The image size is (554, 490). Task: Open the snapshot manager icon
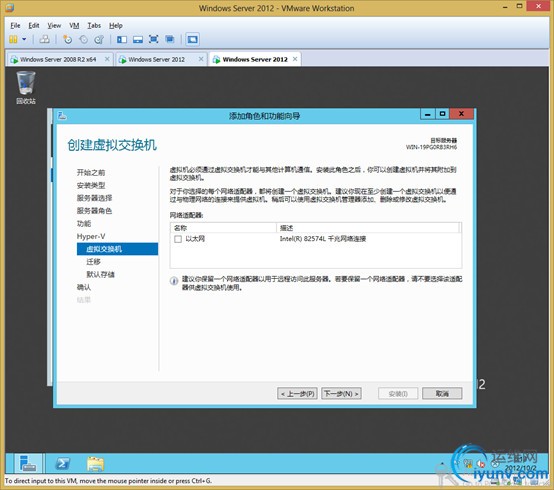click(99, 39)
